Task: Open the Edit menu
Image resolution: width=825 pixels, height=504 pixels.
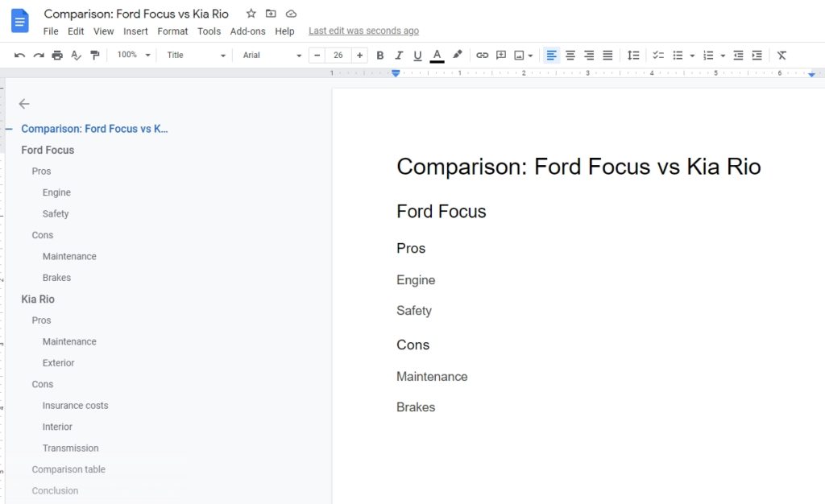Action: pos(76,31)
